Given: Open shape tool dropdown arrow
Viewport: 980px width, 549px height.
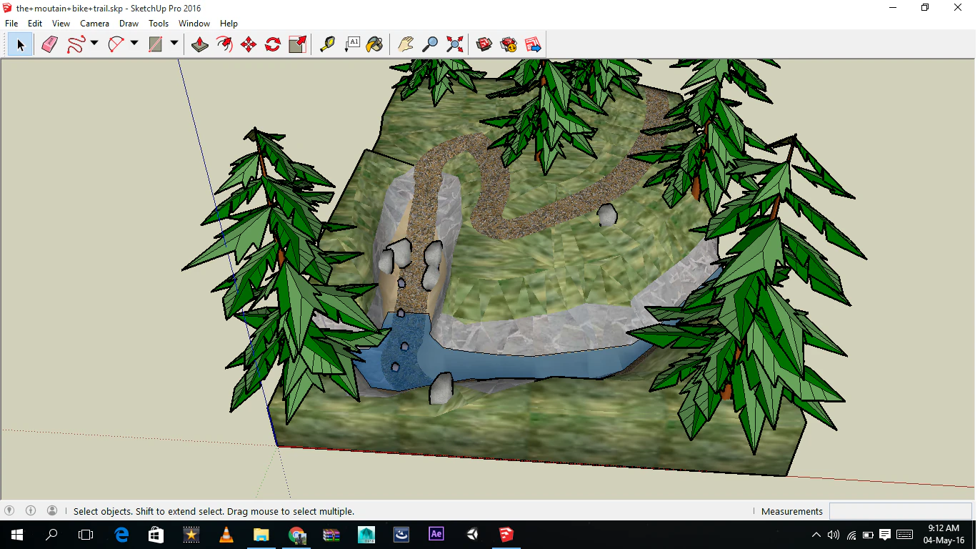Looking at the screenshot, I should 174,44.
